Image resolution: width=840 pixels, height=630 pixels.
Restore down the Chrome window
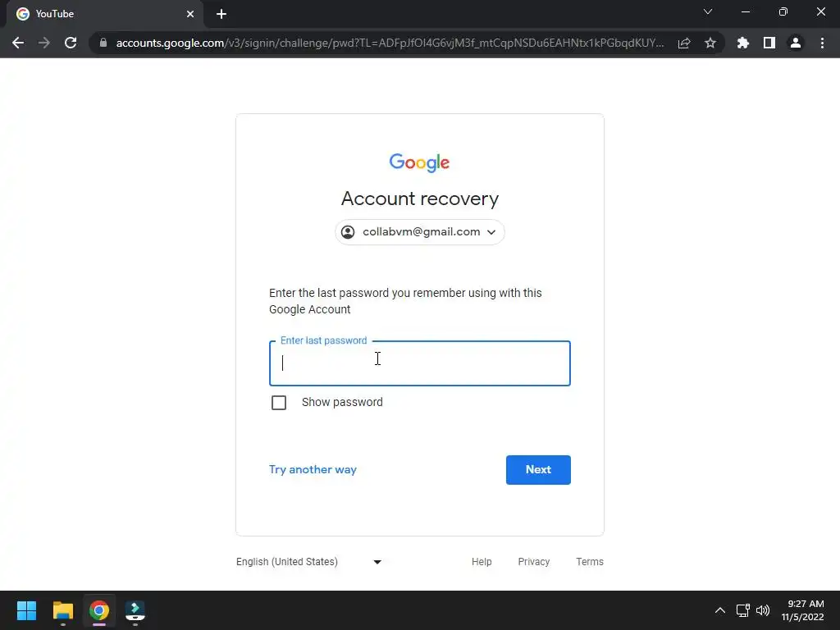pyautogui.click(x=783, y=11)
